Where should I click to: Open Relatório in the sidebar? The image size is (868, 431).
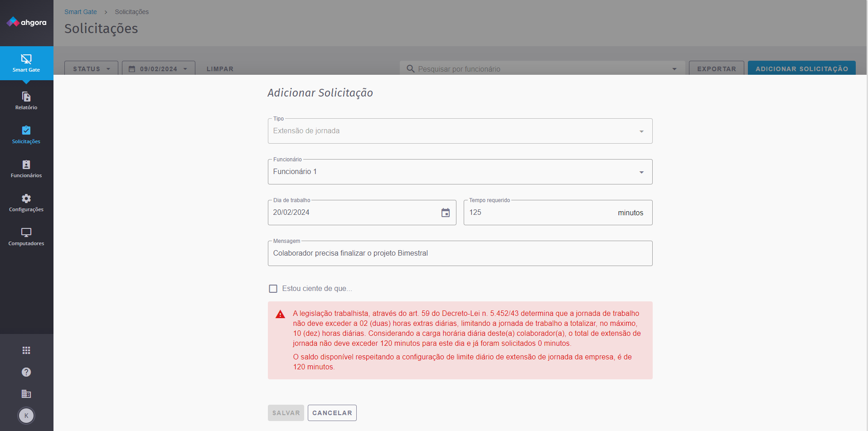[x=26, y=101]
